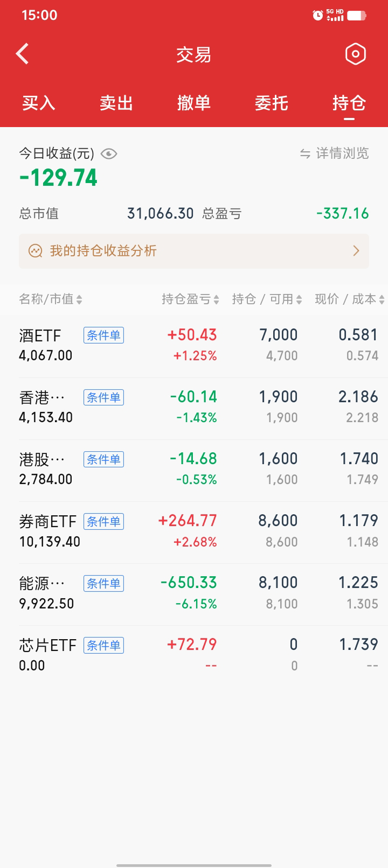The width and height of the screenshot is (388, 868).
Task: Tap the 详情浏览 switch view icon
Action: click(x=306, y=154)
